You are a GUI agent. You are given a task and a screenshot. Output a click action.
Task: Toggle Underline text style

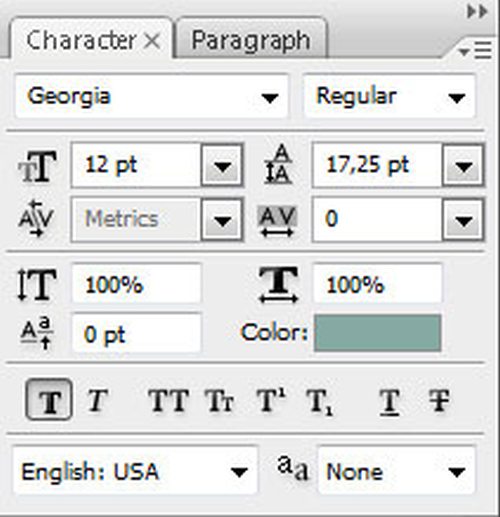(x=389, y=402)
